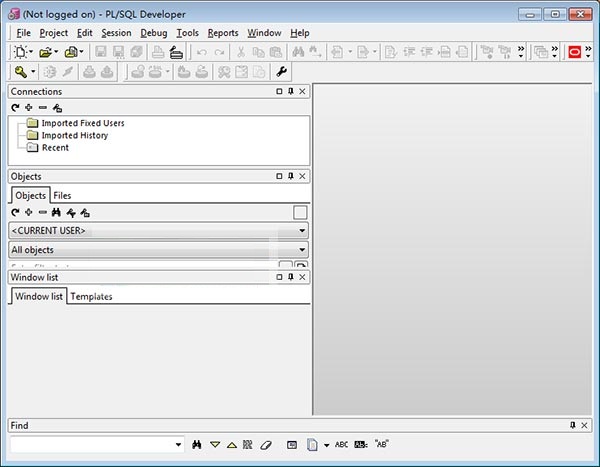This screenshot has height=467, width=600.
Task: Click the Oracle logon icon in the toolbar
Action: [x=574, y=52]
